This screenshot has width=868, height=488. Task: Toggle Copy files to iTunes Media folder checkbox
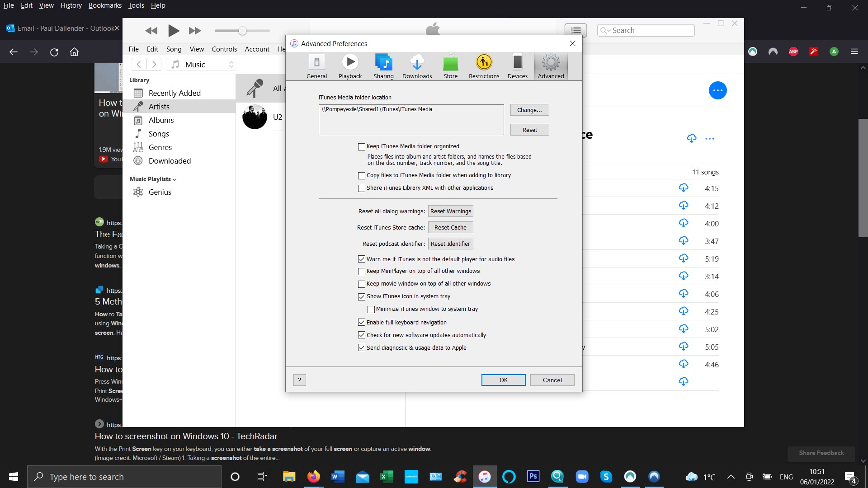pyautogui.click(x=361, y=175)
